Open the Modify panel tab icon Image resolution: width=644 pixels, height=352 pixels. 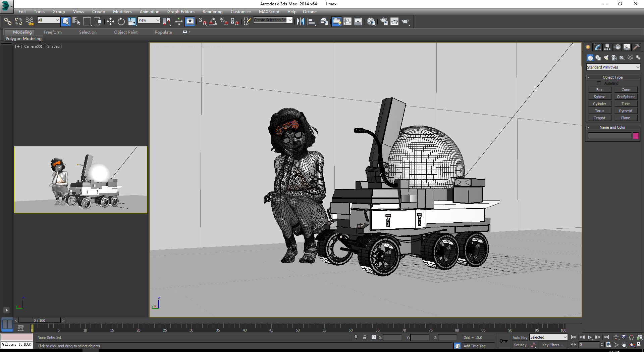[x=597, y=47]
